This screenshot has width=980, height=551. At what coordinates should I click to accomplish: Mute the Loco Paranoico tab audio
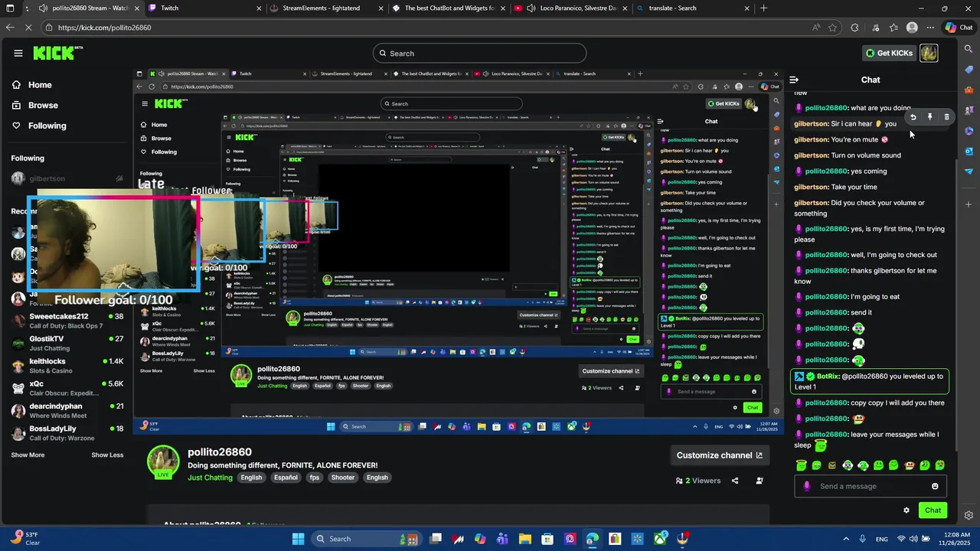point(531,8)
